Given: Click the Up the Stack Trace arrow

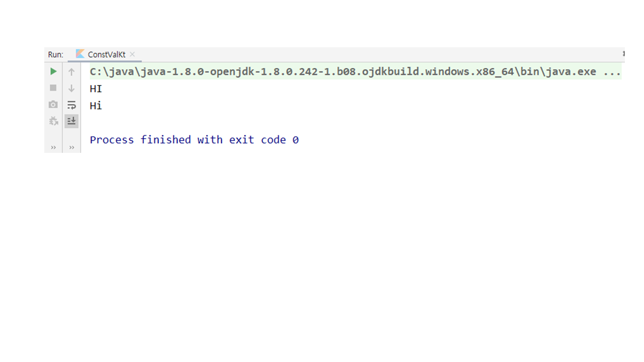Looking at the screenshot, I should tap(71, 72).
